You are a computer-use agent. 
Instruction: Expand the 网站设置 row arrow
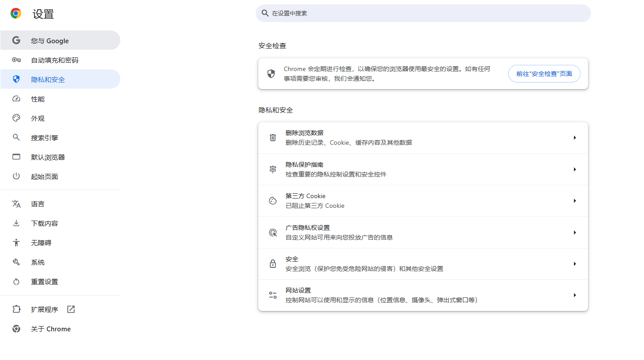click(x=575, y=295)
